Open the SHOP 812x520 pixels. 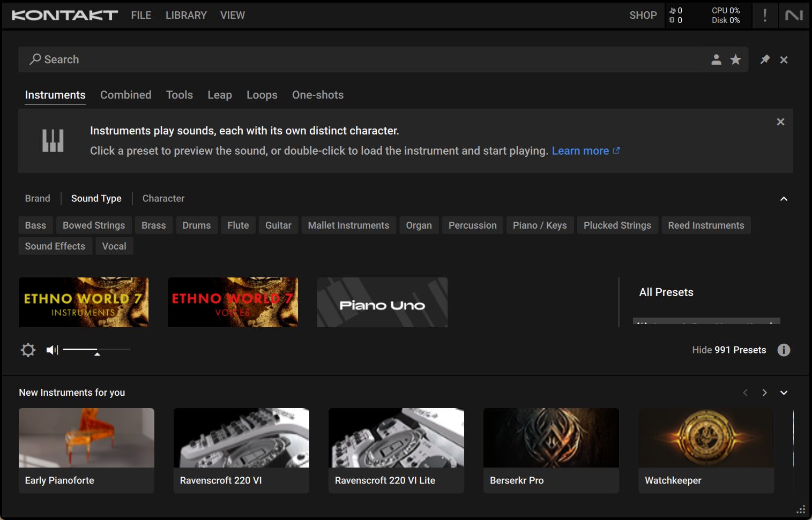click(x=643, y=16)
